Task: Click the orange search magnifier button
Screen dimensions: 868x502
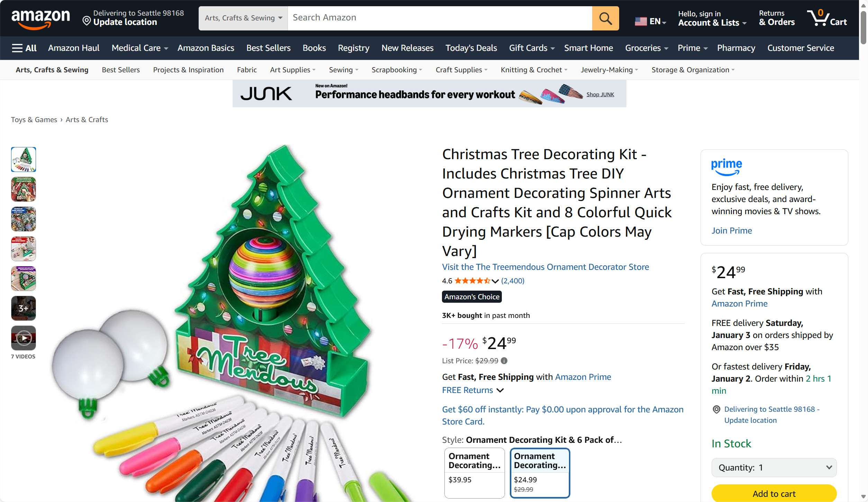Action: 605,18
